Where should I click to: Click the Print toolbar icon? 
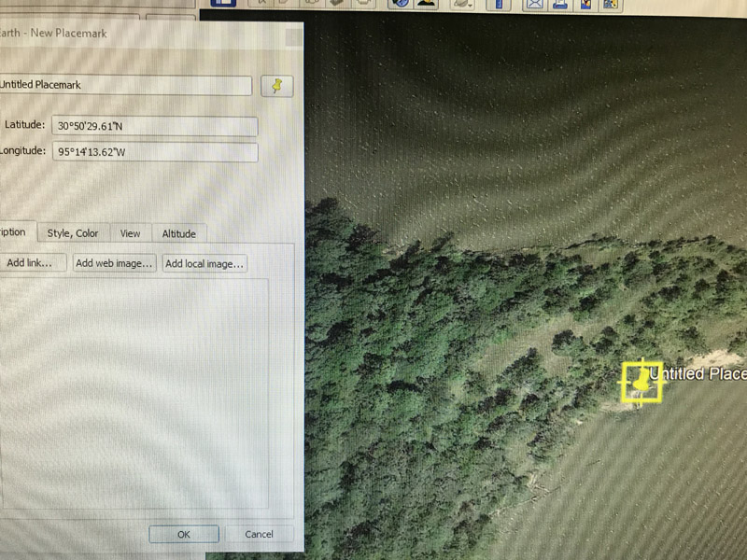click(x=560, y=4)
